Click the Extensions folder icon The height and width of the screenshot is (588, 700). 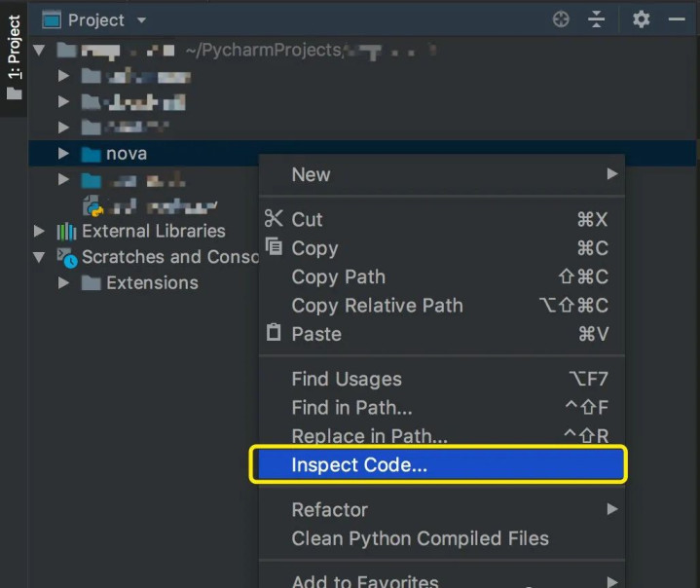pyautogui.click(x=91, y=283)
